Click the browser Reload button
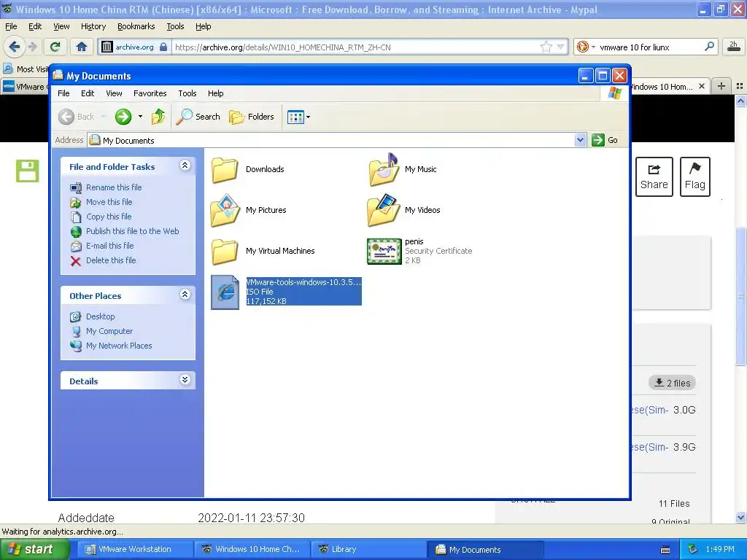The height and width of the screenshot is (560, 747). point(55,47)
